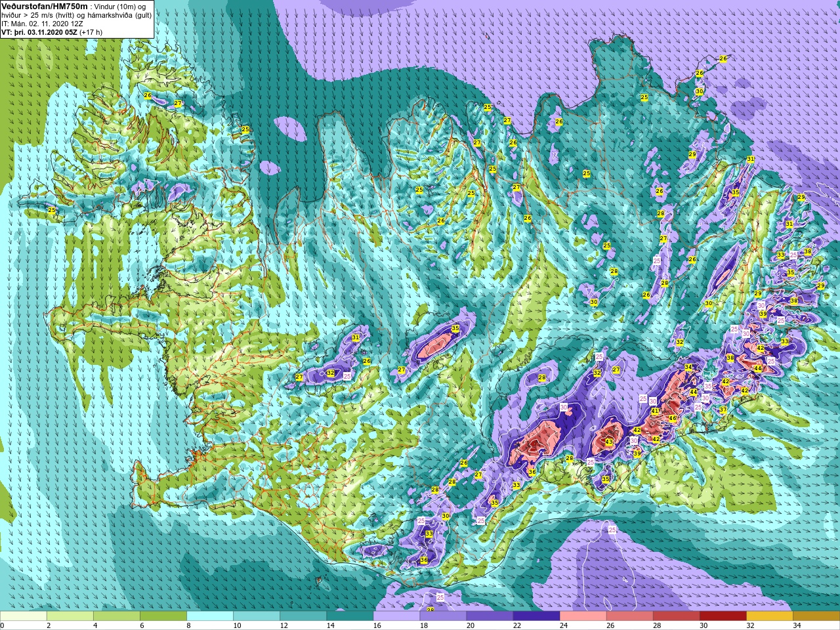Click the 'IT: Mán. 02. 11. 2020 12Z' line
840x630 pixels.
42,23
